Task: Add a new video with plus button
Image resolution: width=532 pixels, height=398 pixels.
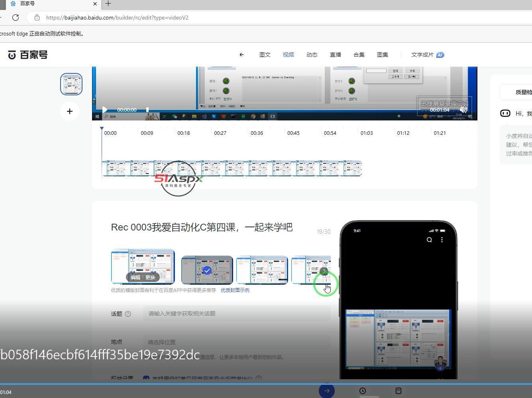Action: pyautogui.click(x=70, y=111)
